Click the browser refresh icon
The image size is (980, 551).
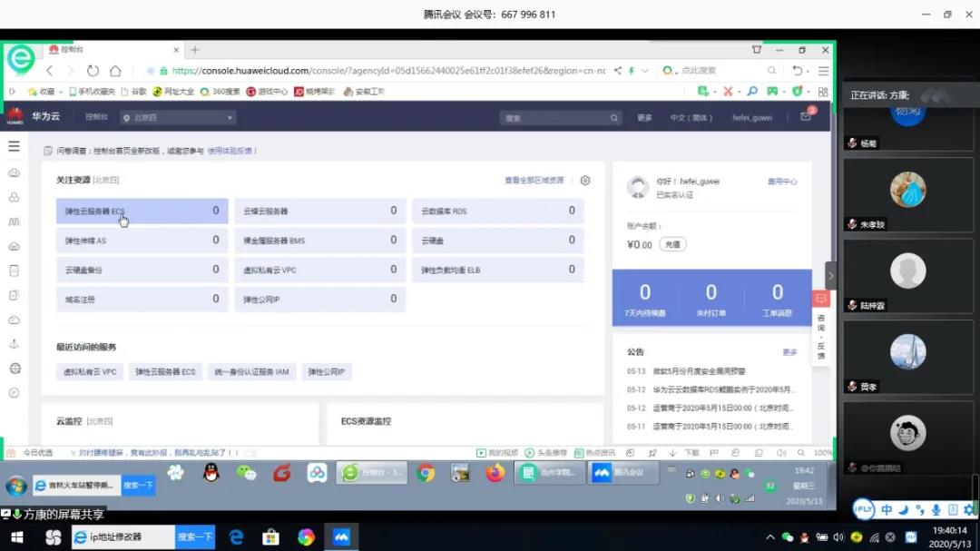click(x=93, y=71)
